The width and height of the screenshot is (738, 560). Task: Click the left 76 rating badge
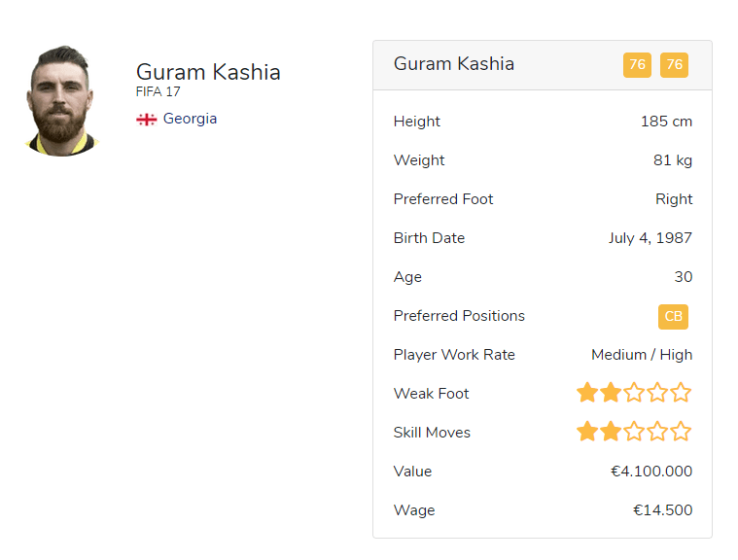coord(637,65)
